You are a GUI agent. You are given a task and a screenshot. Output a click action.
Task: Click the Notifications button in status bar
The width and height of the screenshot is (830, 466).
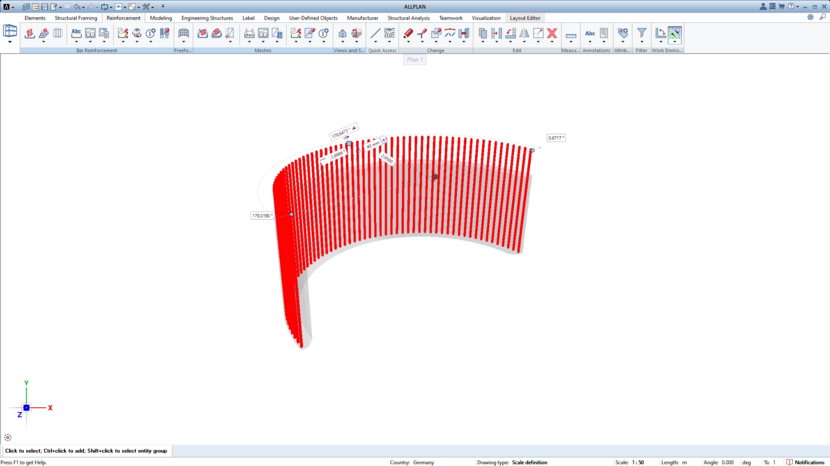[x=805, y=462]
